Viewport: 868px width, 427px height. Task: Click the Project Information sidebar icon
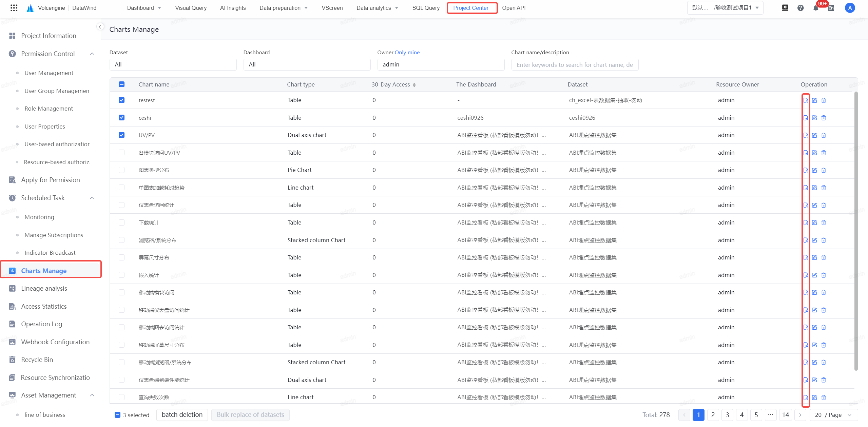pos(12,36)
